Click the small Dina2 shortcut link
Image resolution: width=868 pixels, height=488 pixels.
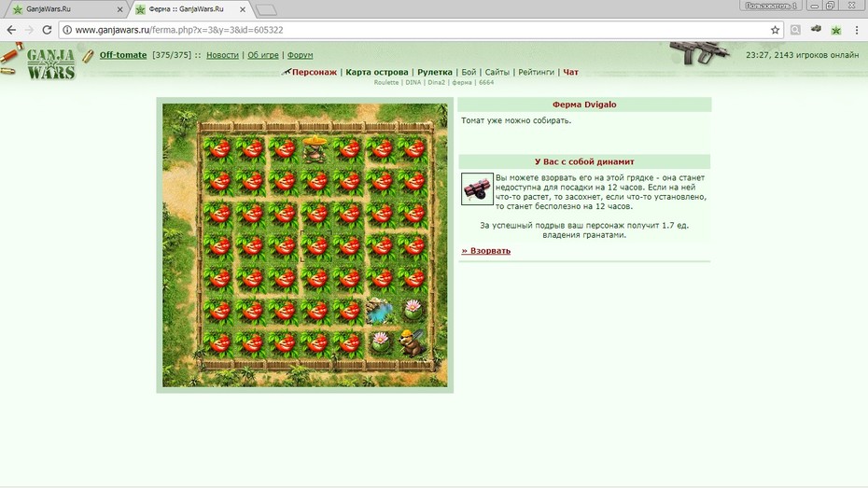pyautogui.click(x=436, y=82)
